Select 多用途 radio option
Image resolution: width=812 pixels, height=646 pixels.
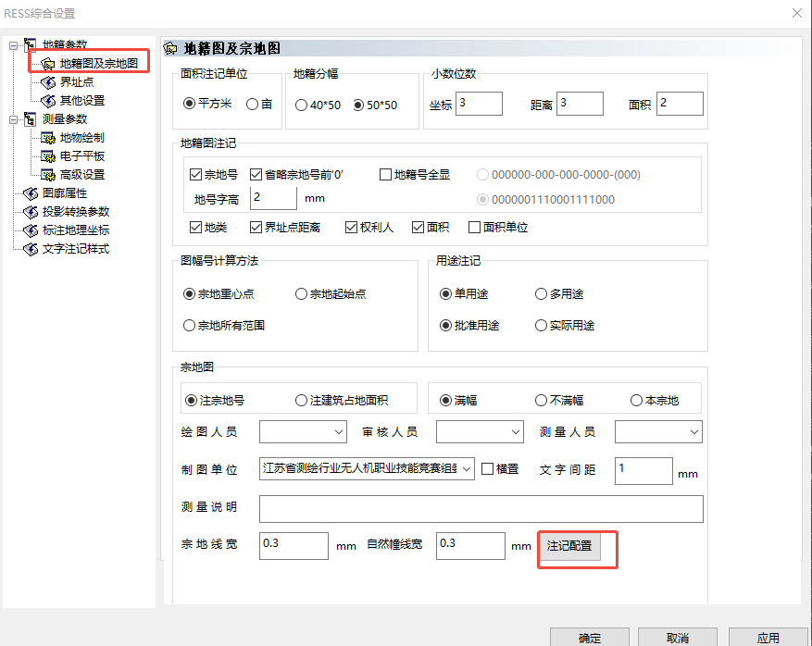pyautogui.click(x=541, y=294)
